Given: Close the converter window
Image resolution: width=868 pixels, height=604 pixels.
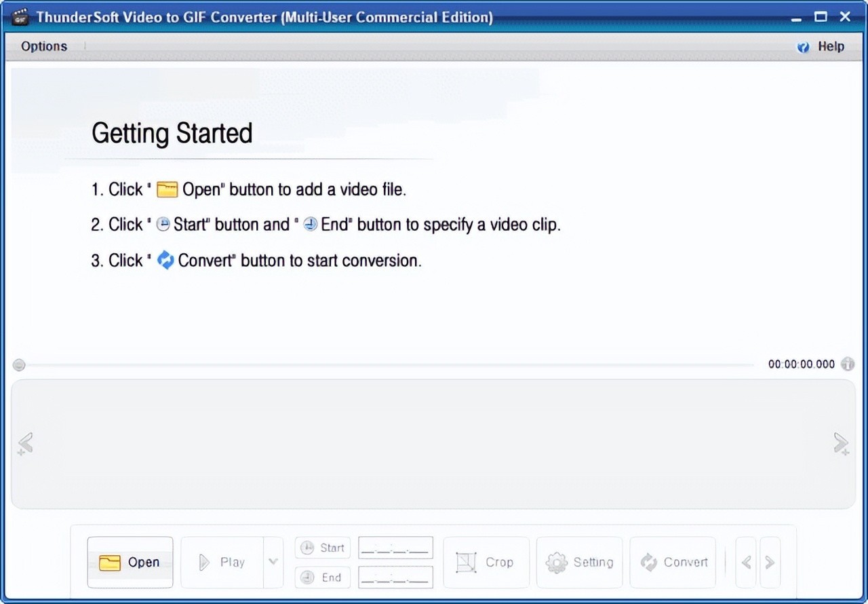Looking at the screenshot, I should coord(845,17).
